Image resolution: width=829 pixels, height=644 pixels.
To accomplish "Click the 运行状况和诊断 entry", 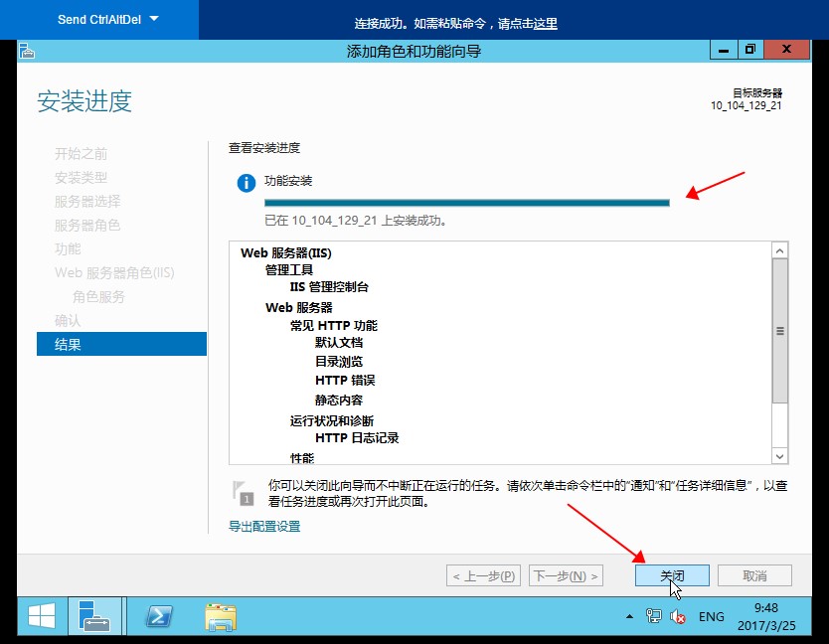I will click(x=331, y=421).
